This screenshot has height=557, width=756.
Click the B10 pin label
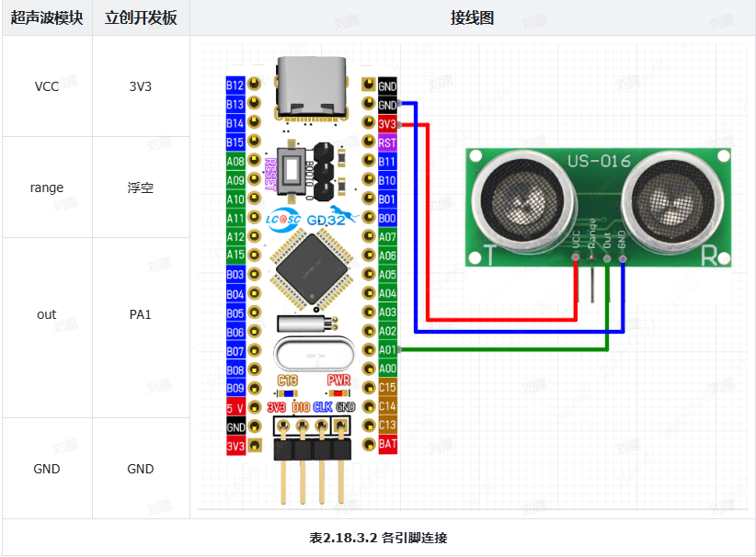(387, 180)
